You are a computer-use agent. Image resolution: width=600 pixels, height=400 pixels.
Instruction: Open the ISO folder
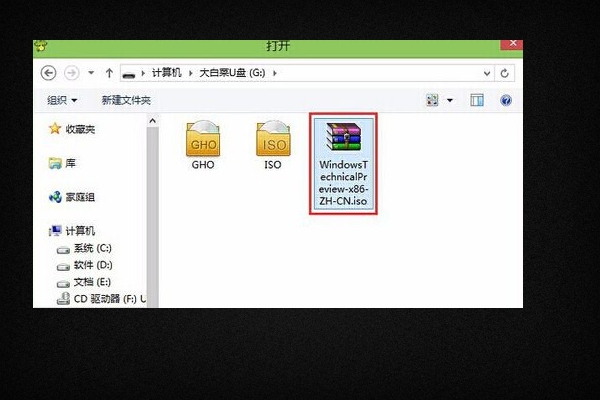pos(272,145)
